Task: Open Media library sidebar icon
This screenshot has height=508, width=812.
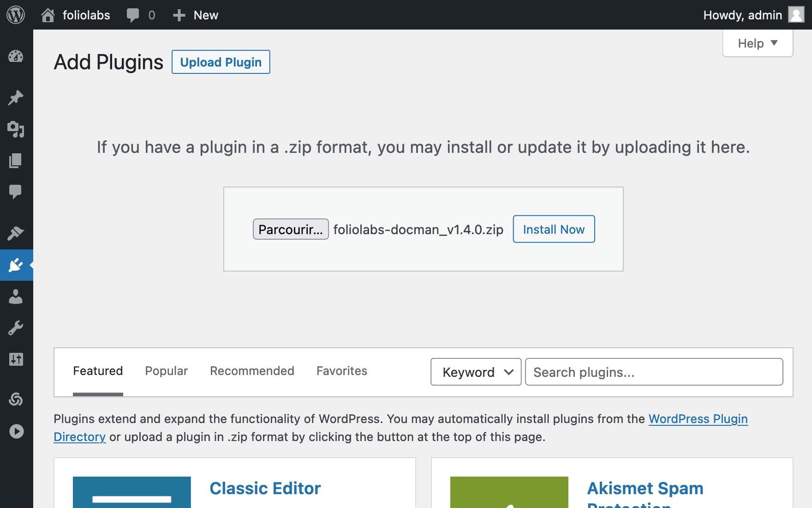Action: click(x=16, y=129)
